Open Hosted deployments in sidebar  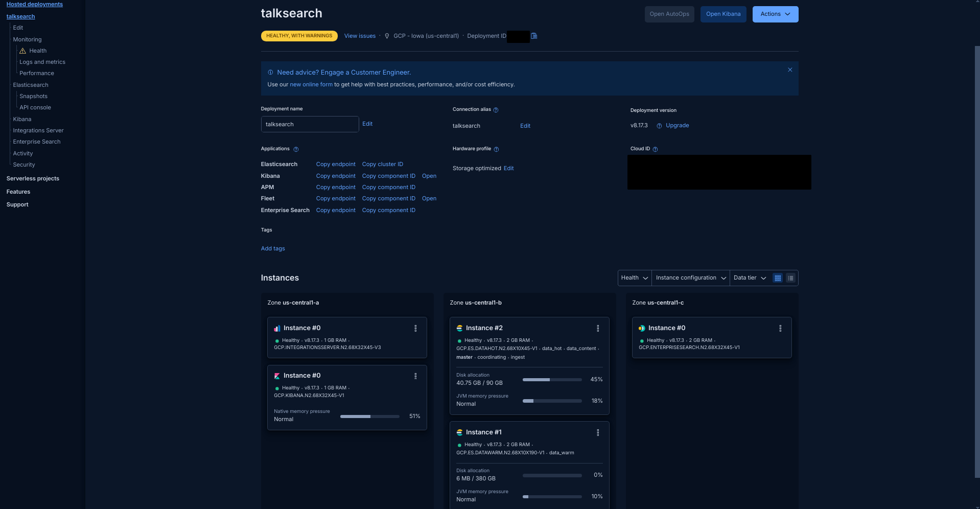[35, 4]
